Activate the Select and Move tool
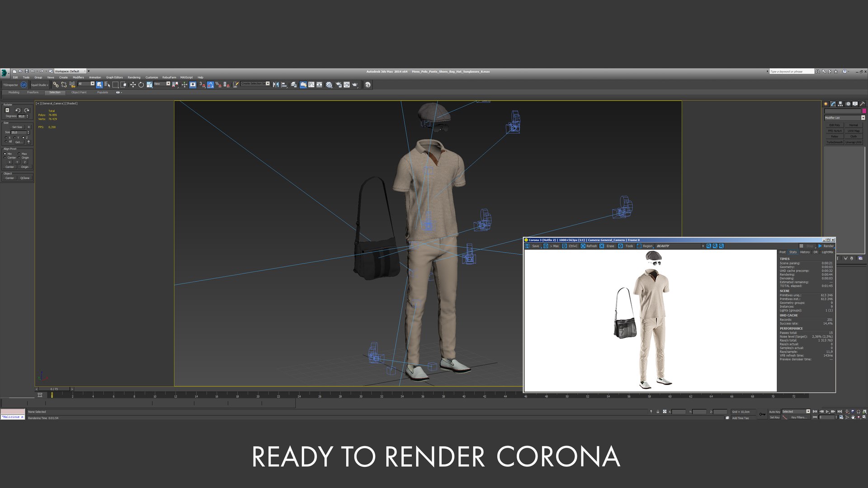 click(x=133, y=84)
